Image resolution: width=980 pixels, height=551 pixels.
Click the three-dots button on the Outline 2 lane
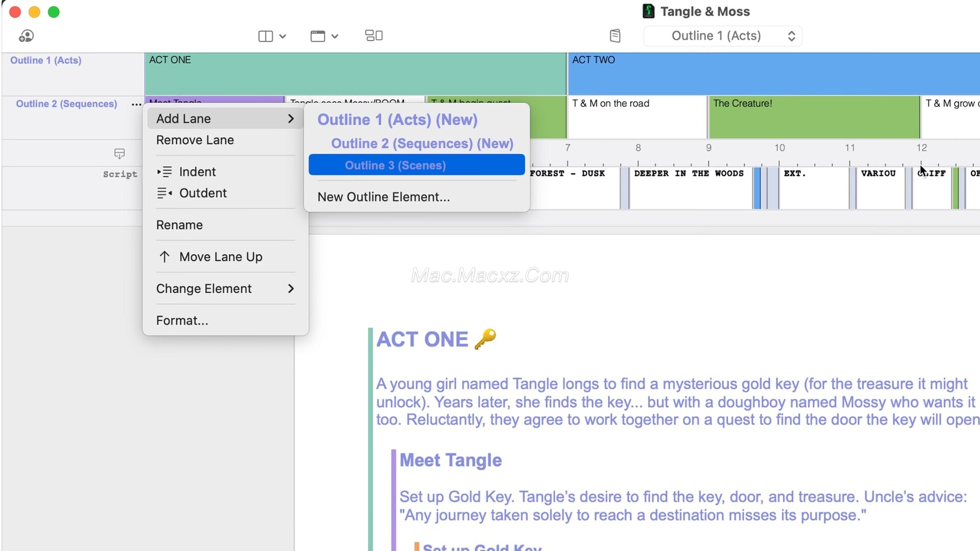coord(136,104)
